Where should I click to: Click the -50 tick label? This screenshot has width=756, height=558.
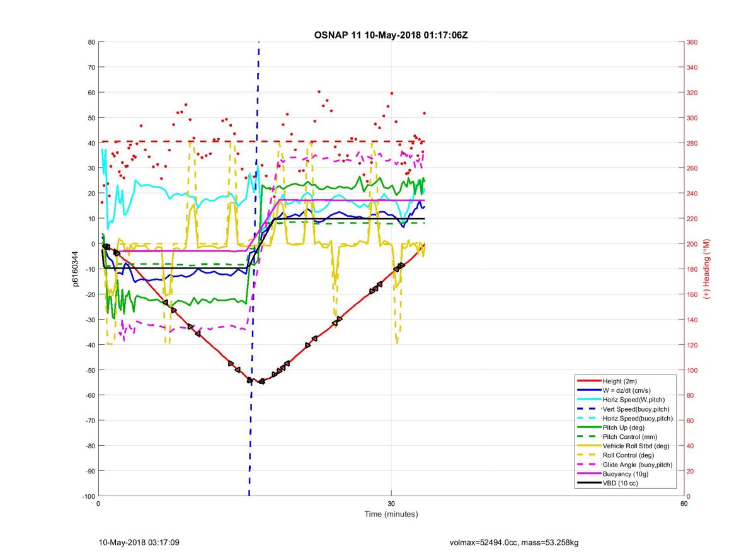(x=89, y=370)
